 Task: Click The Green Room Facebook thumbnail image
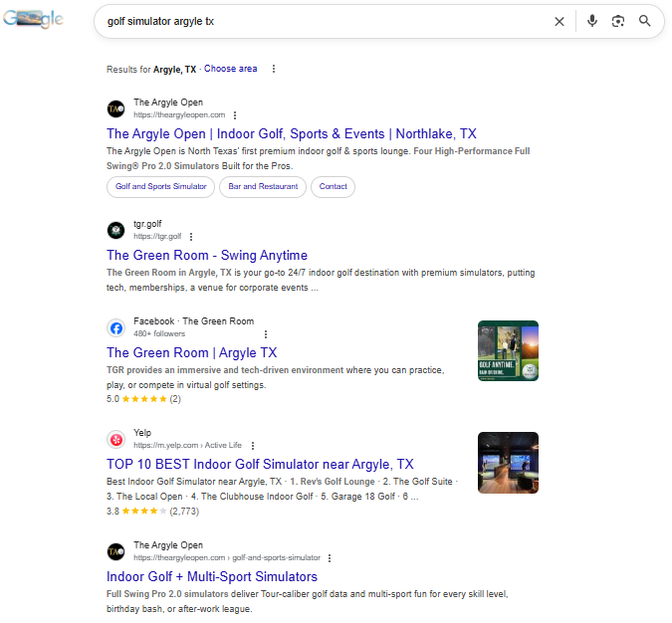click(508, 350)
